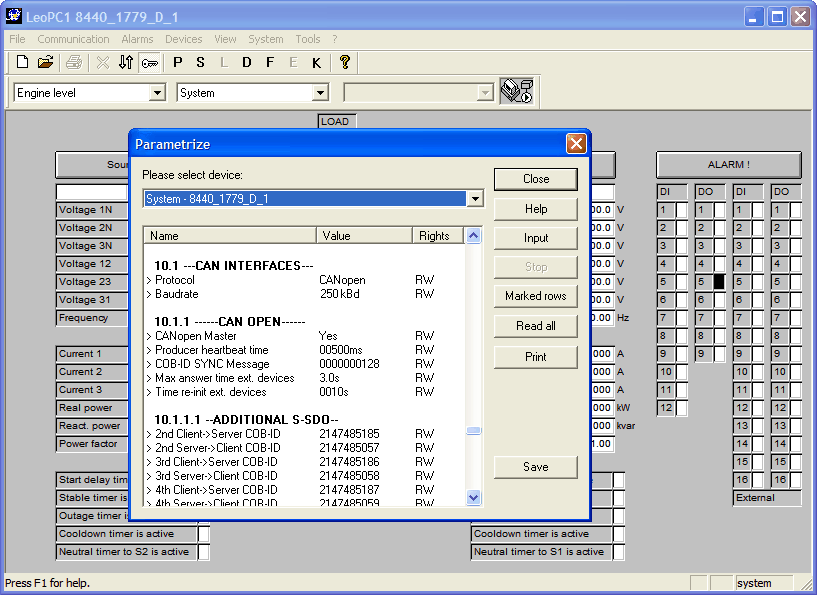Select Producer heartbeat time row
Image resolution: width=817 pixels, height=595 pixels.
(304, 350)
